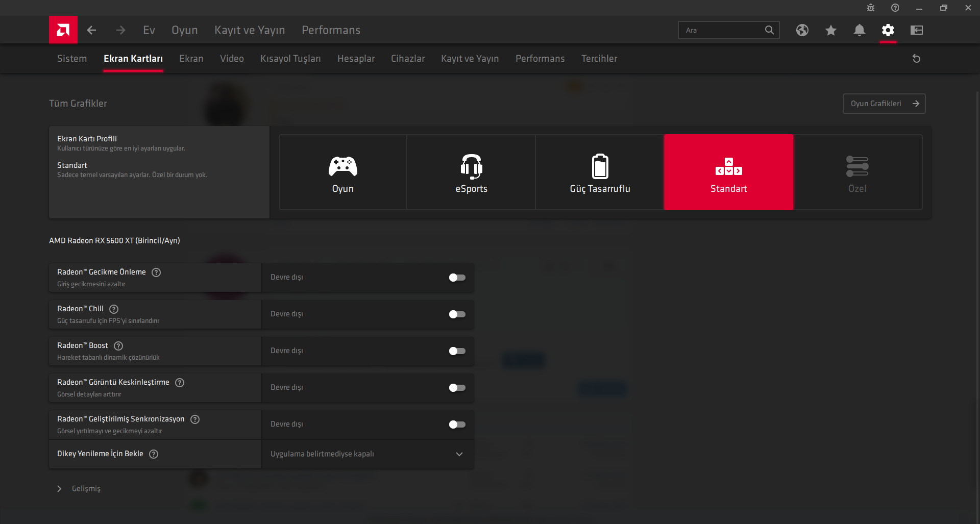Switch to the Kısayol Tuşları tab

[290, 59]
